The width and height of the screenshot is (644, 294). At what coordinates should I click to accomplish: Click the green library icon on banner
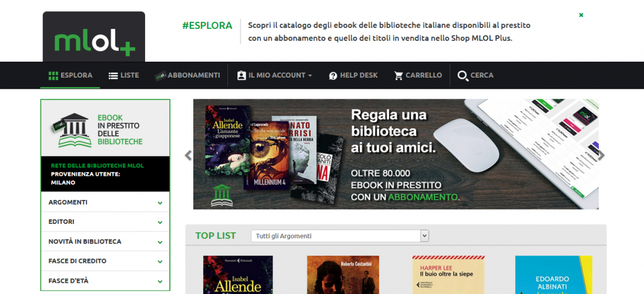coord(222,195)
